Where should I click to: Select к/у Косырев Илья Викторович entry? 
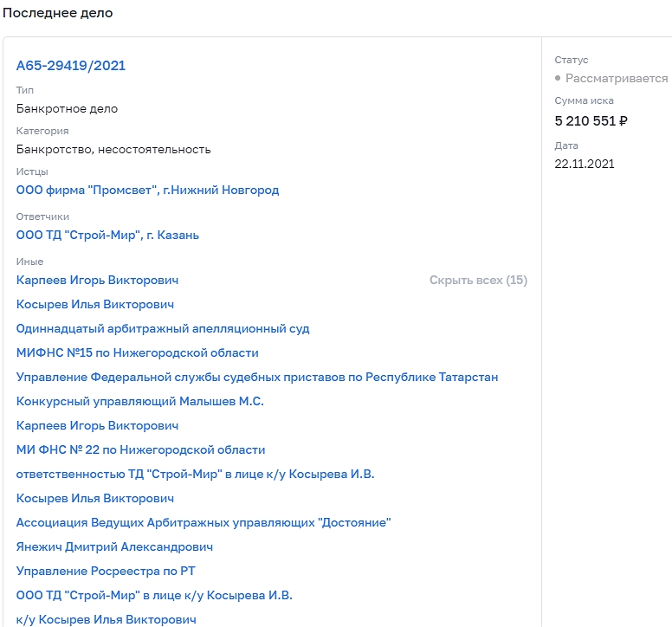106,619
